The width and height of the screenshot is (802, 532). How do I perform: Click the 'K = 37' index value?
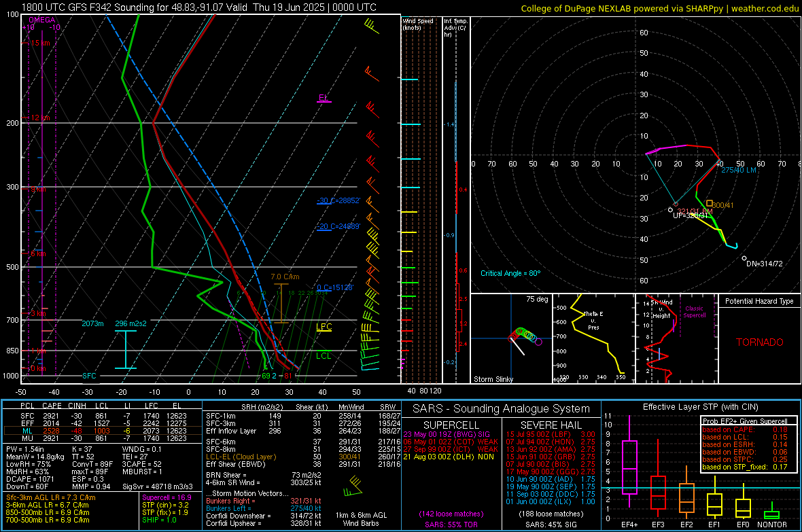[82, 449]
